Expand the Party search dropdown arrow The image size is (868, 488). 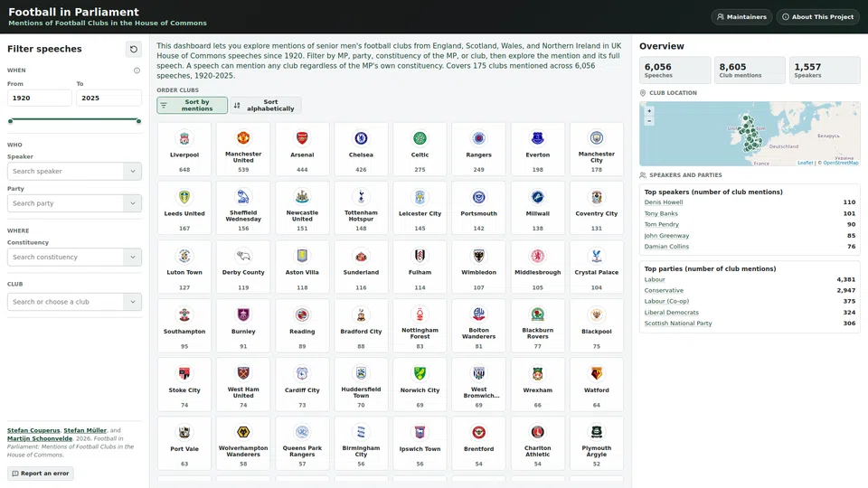pyautogui.click(x=133, y=203)
